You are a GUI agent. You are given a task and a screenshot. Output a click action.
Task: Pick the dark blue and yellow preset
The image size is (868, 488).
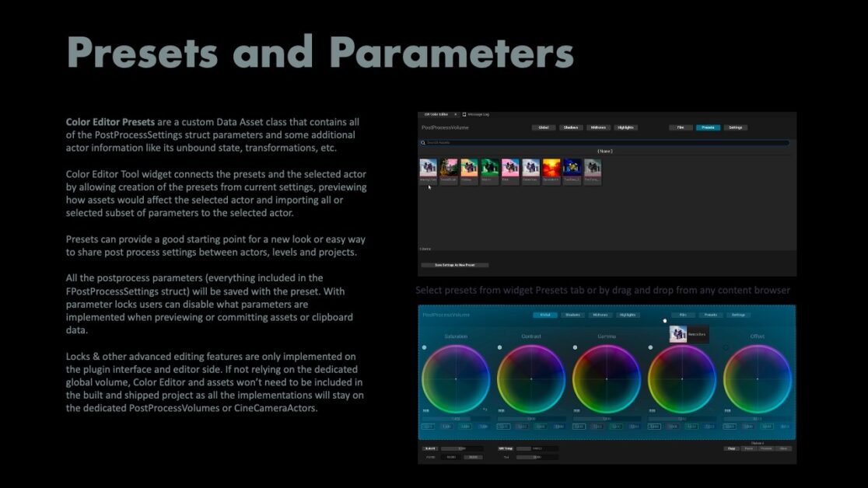572,168
